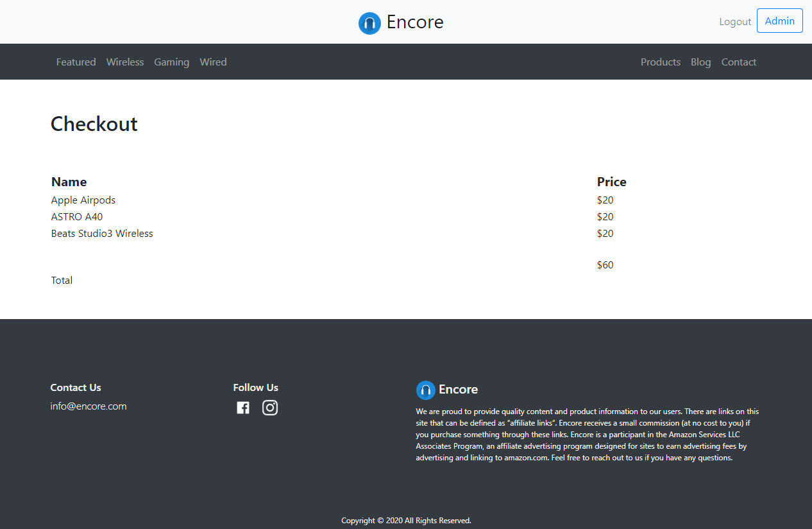This screenshot has width=812, height=529.
Task: Click the copyright 2020 notice
Action: click(x=406, y=521)
